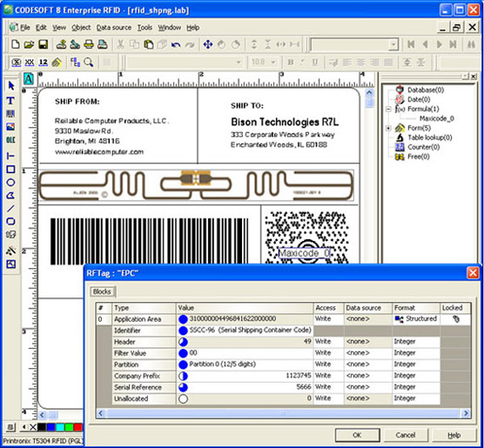
Task: Select the Text tool (T)
Action: coord(10,101)
